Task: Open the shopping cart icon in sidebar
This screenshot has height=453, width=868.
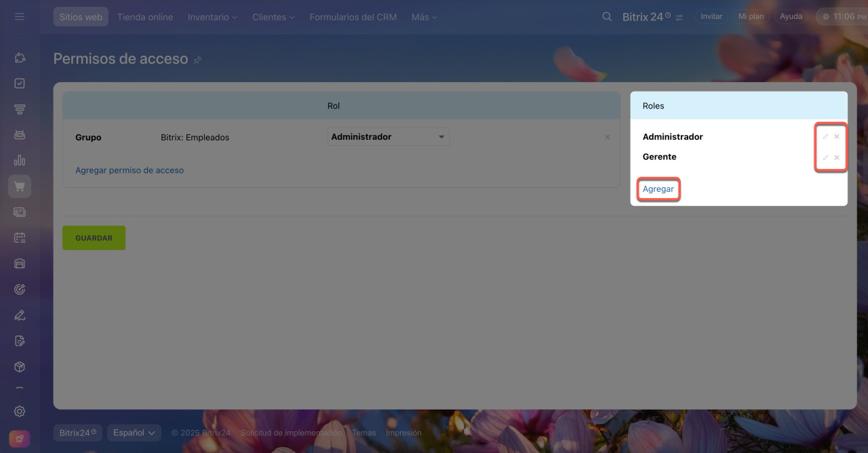Action: (20, 186)
